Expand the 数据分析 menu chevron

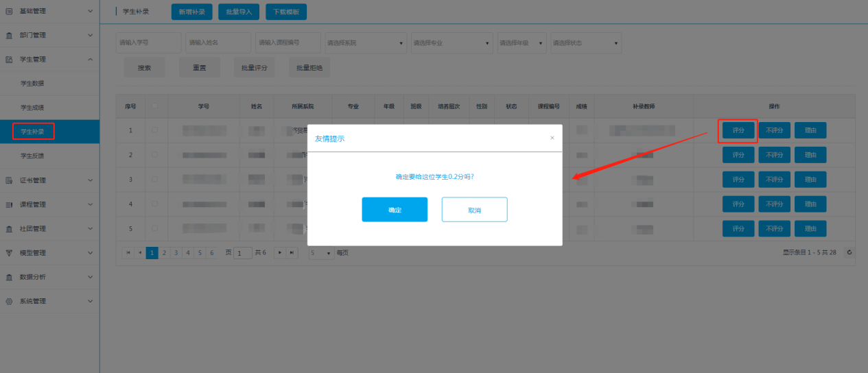(90, 277)
